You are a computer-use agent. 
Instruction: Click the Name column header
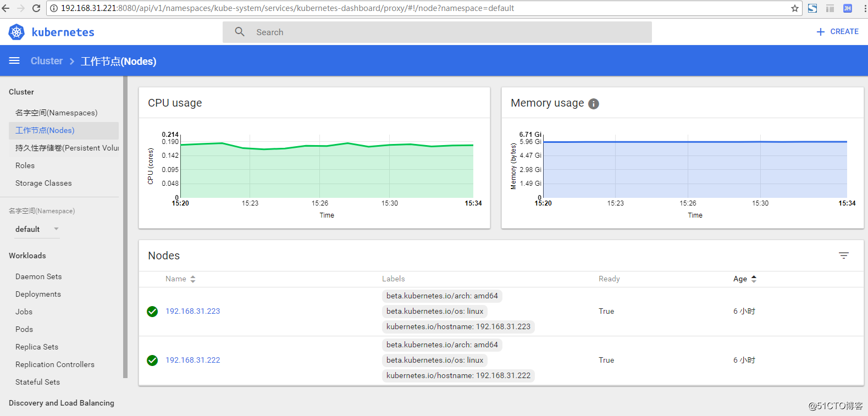pyautogui.click(x=176, y=279)
